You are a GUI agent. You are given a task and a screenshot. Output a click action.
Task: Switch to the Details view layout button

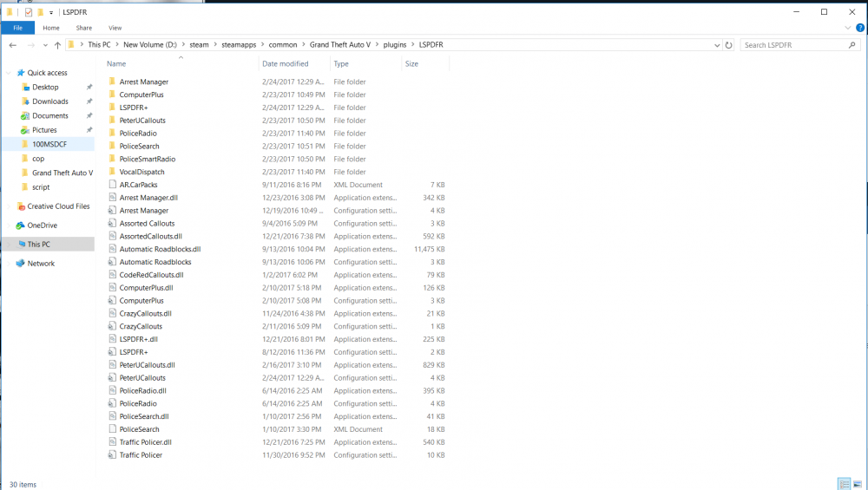(845, 485)
